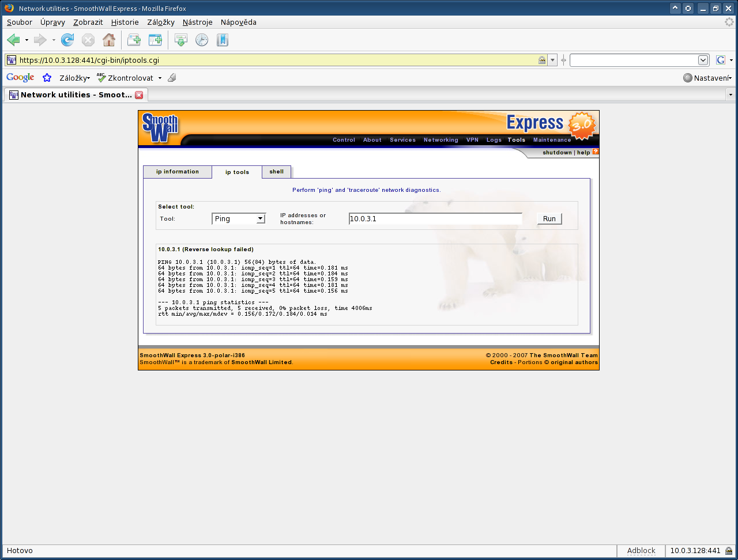
Task: Open the Záložky dropdown on Google toolbar
Action: coord(74,78)
